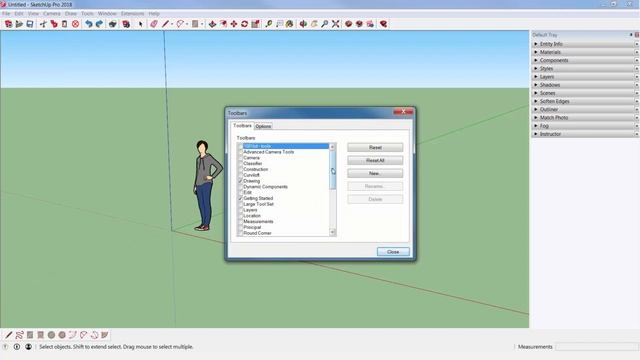This screenshot has height=360, width=640.
Task: Select the Freehand tool in bottom toolbar
Action: (19, 335)
